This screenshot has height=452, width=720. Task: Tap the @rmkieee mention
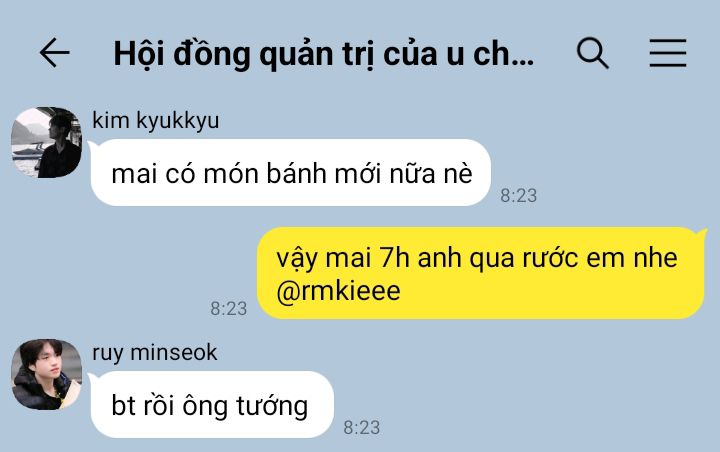(338, 292)
